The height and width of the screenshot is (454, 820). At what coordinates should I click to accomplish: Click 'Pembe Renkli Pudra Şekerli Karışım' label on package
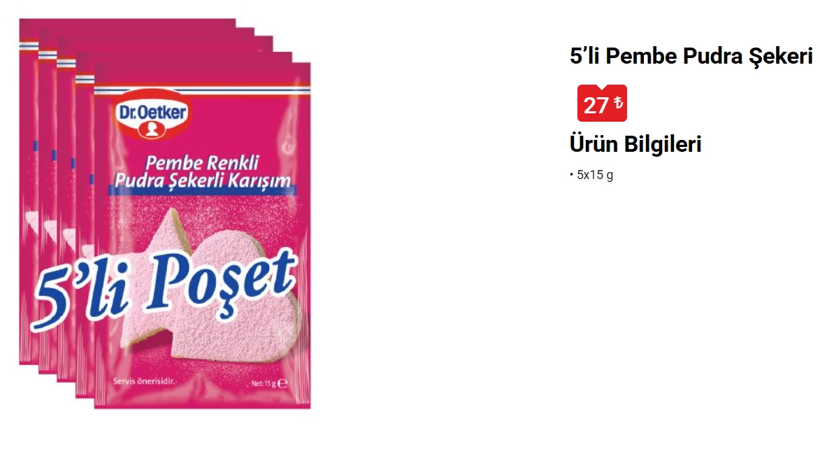(x=202, y=172)
